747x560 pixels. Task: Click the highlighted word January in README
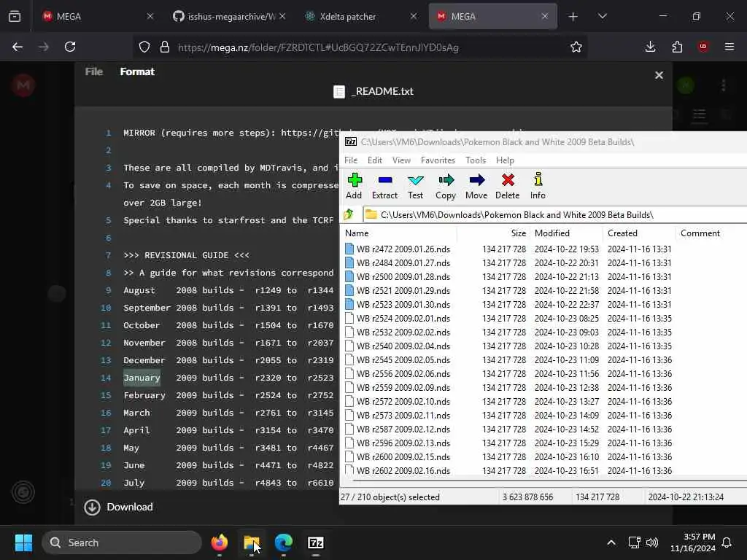142,378
